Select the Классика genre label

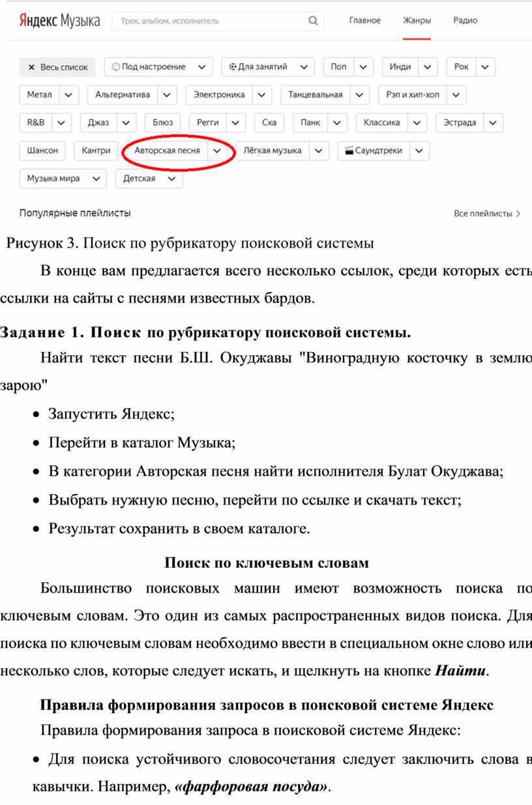pos(382,123)
